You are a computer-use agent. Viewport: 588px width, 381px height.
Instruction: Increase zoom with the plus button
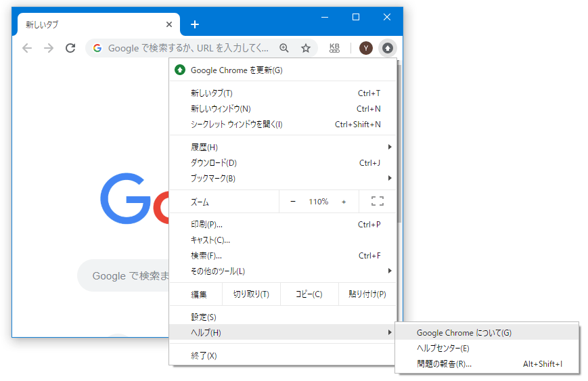pyautogui.click(x=344, y=202)
